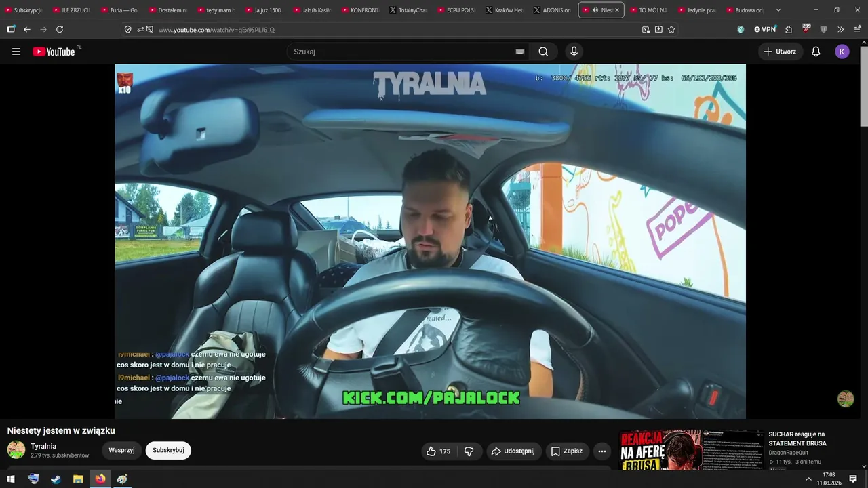The image size is (868, 488).
Task: List all tabs dropdown arrow
Action: 778,10
